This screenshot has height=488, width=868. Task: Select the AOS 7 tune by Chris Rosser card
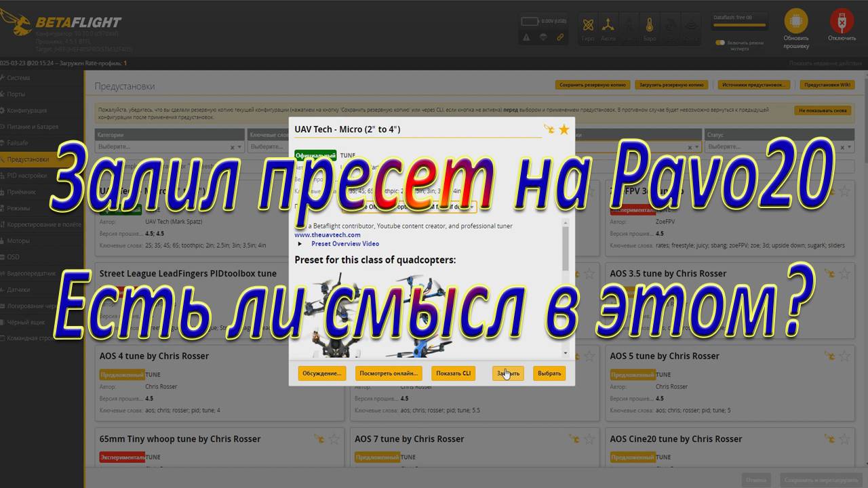[475, 447]
